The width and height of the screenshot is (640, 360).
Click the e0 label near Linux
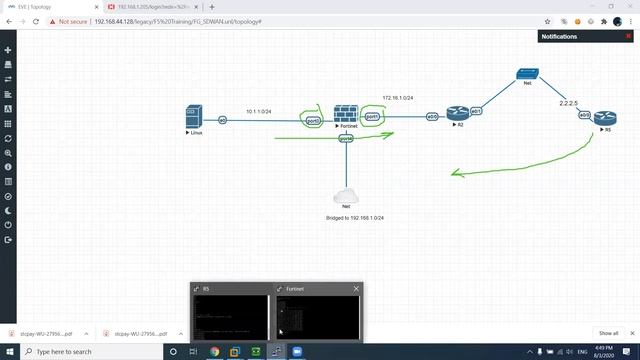click(222, 120)
